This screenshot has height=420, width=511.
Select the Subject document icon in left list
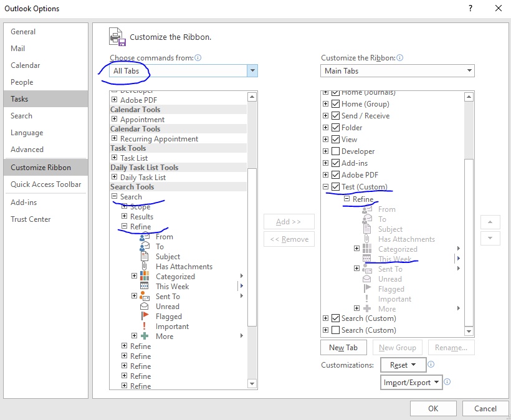pyautogui.click(x=145, y=257)
